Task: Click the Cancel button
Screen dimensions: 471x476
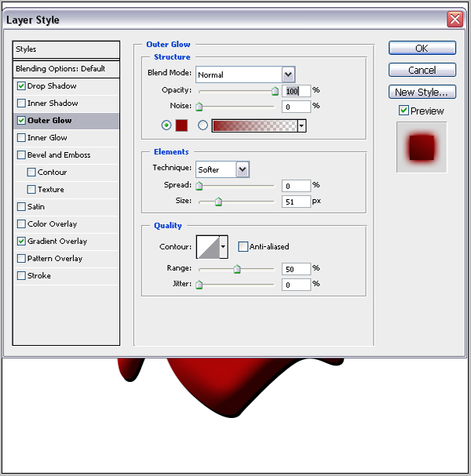Action: 422,70
